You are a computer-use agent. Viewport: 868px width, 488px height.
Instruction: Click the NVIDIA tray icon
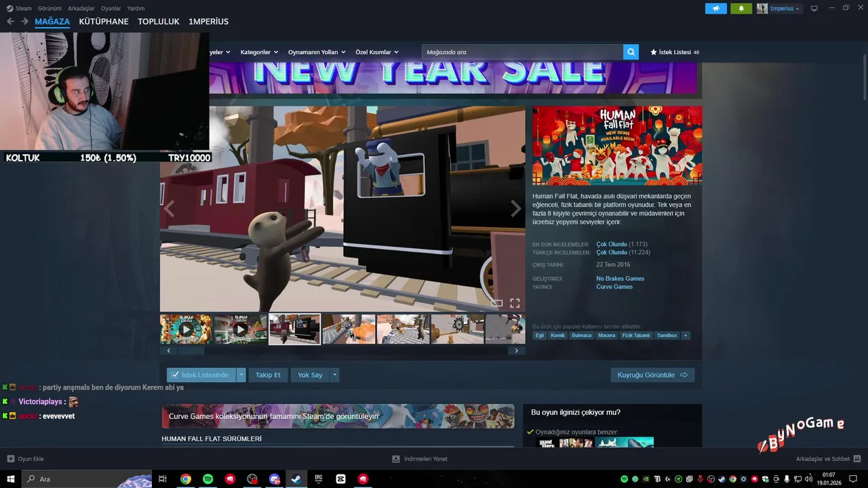(x=646, y=479)
